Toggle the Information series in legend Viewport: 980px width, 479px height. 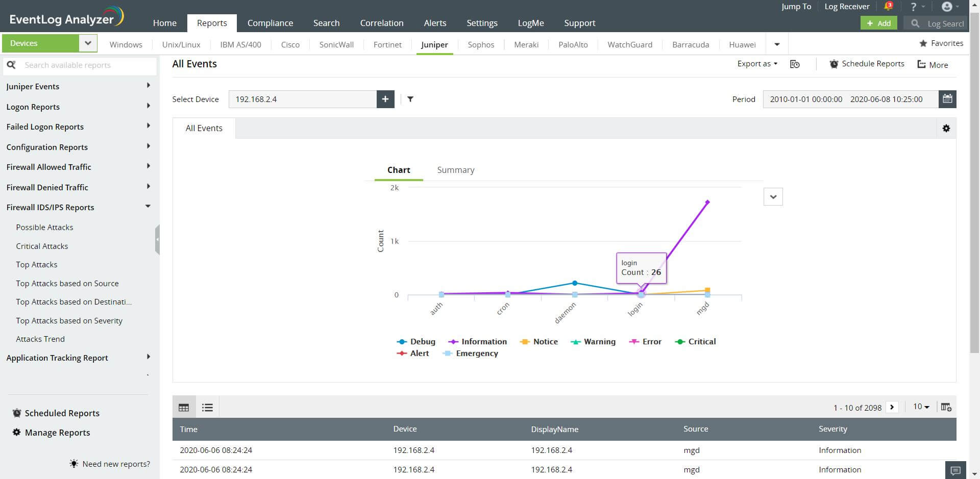[477, 342]
